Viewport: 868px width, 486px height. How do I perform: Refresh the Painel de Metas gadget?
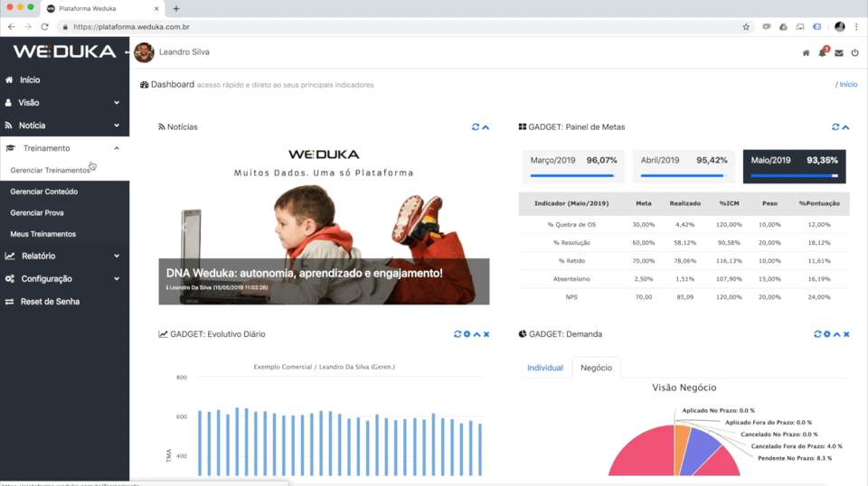[835, 127]
